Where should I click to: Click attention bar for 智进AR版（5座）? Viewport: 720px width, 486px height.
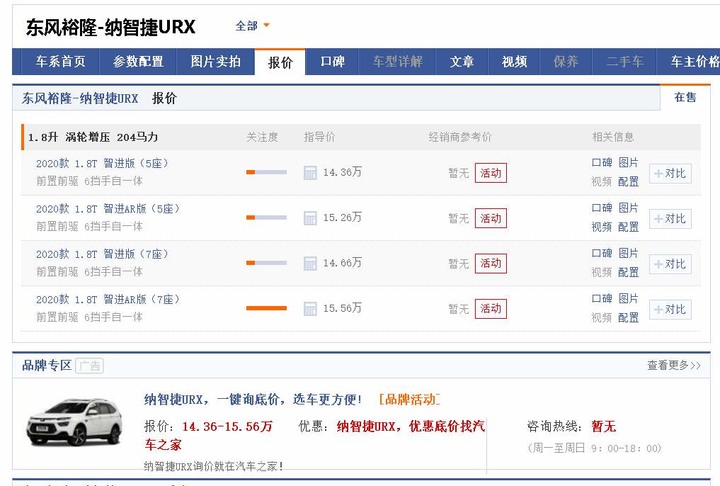point(266,218)
